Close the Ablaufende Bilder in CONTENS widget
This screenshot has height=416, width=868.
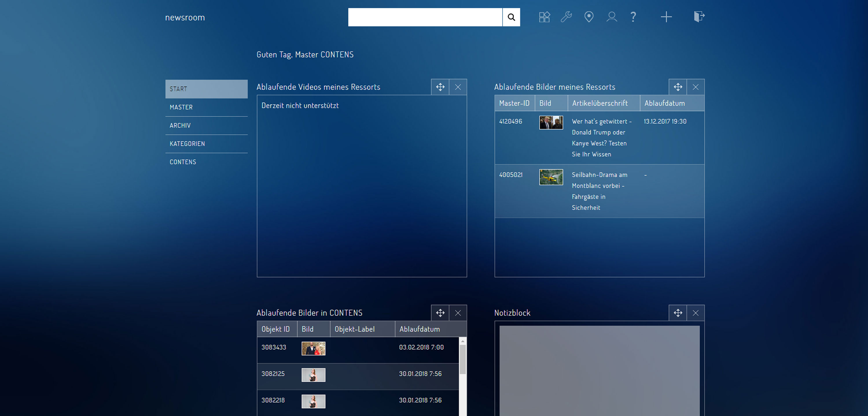point(458,313)
